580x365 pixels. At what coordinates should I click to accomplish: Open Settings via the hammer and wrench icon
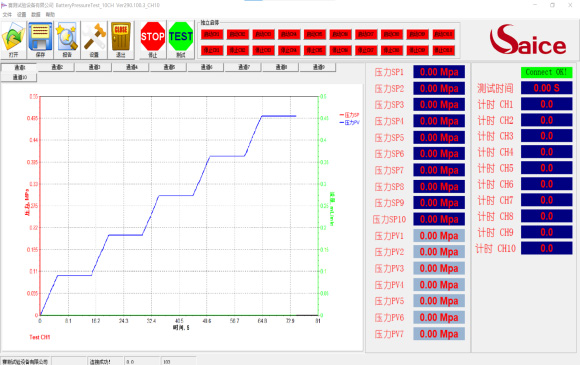point(94,40)
